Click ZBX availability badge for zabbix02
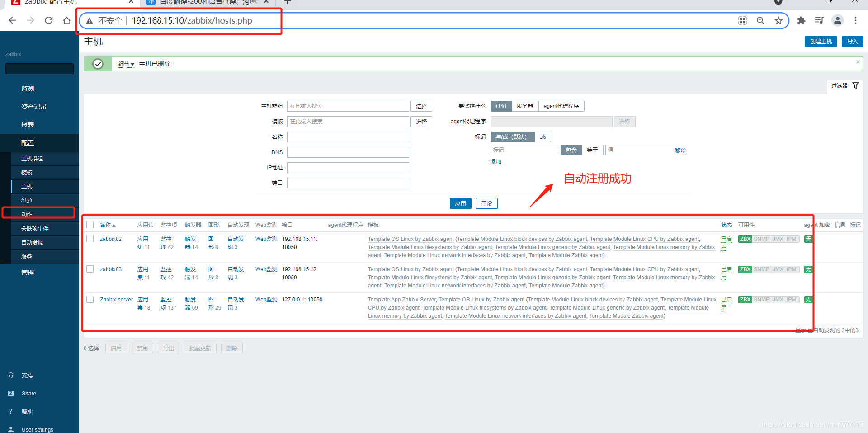The width and height of the screenshot is (868, 433). click(x=745, y=239)
